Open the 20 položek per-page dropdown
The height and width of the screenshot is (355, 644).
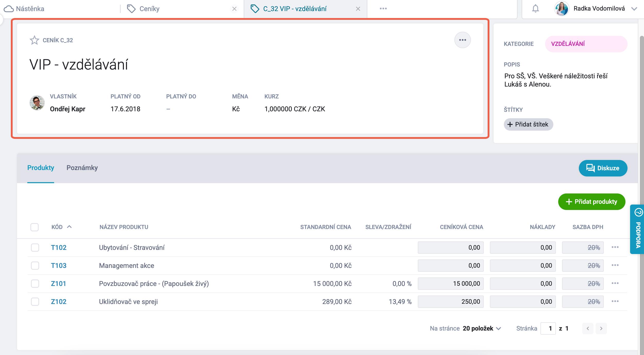coord(482,328)
